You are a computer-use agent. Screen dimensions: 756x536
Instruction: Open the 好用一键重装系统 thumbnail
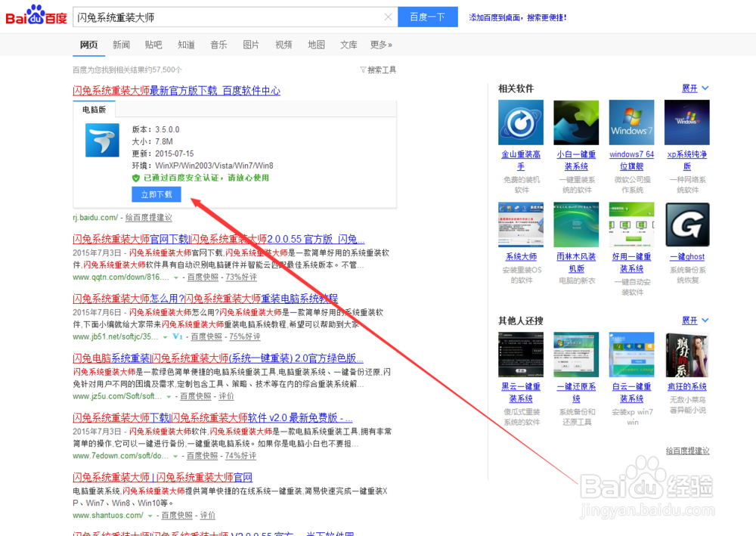click(631, 225)
